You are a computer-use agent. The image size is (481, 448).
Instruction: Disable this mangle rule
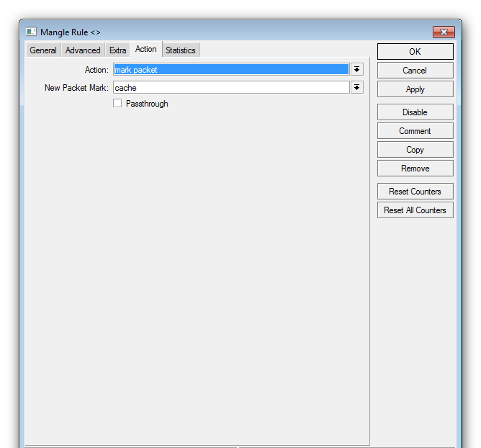pyautogui.click(x=415, y=112)
